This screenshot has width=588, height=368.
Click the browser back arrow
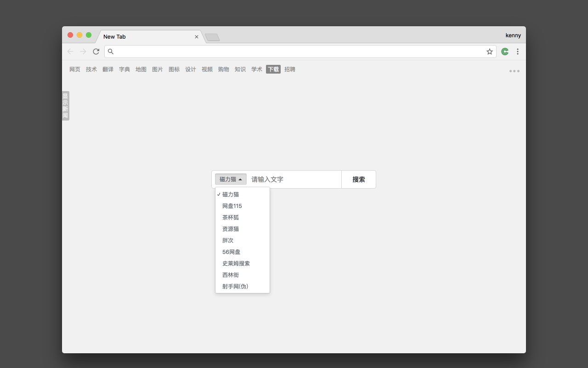coord(70,52)
